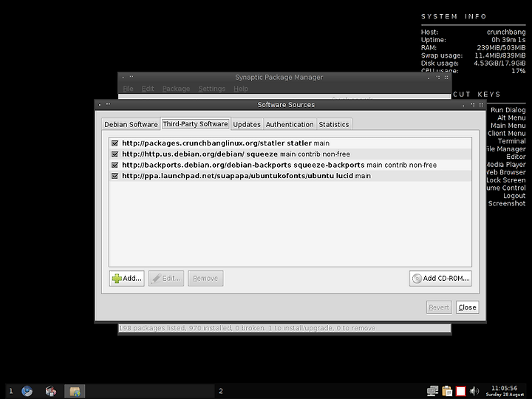Click the Remove button
This screenshot has width=532, height=399.
(205, 279)
